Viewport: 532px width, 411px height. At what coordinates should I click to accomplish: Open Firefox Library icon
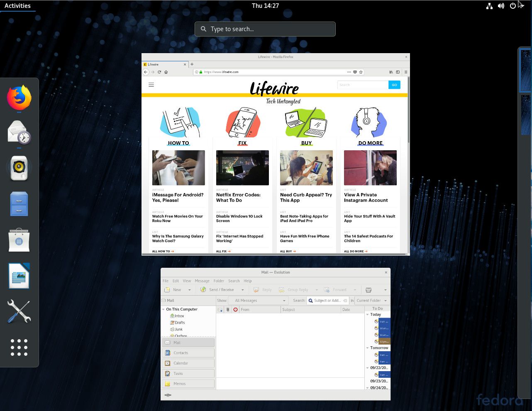391,72
